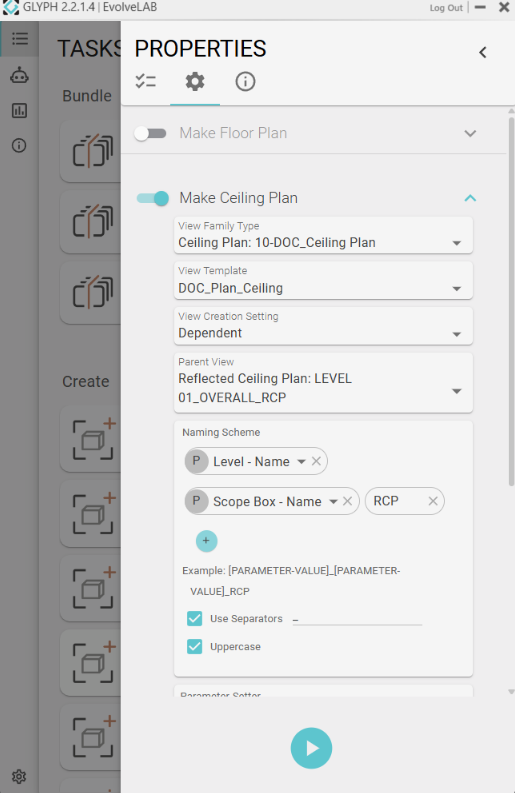Click the Log Out link
This screenshot has height=793, width=515.
(446, 8)
